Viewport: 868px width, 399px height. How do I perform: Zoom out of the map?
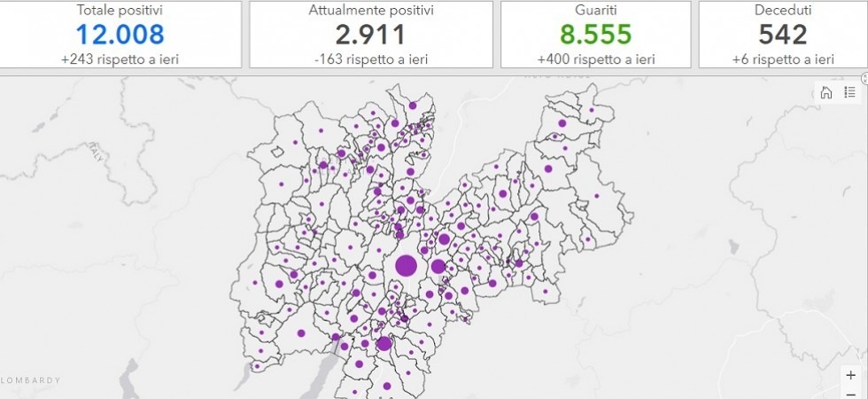tap(850, 393)
